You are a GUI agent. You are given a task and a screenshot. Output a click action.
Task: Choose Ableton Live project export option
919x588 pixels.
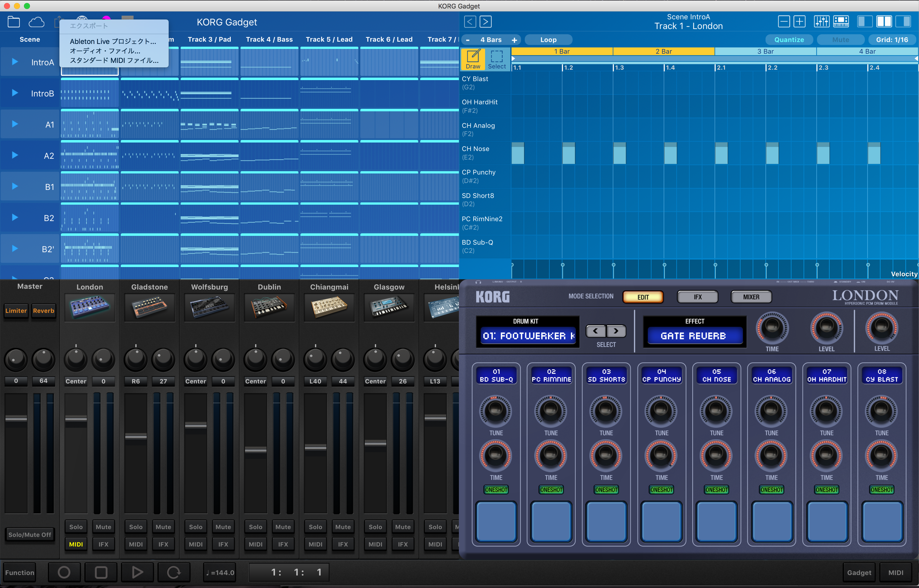pos(113,41)
